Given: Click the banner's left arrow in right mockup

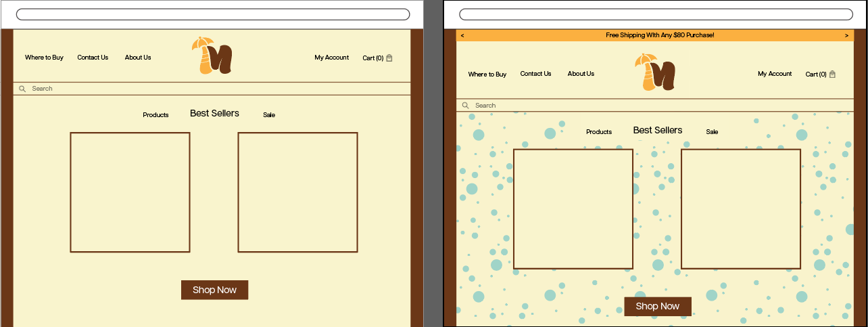Looking at the screenshot, I should [462, 35].
